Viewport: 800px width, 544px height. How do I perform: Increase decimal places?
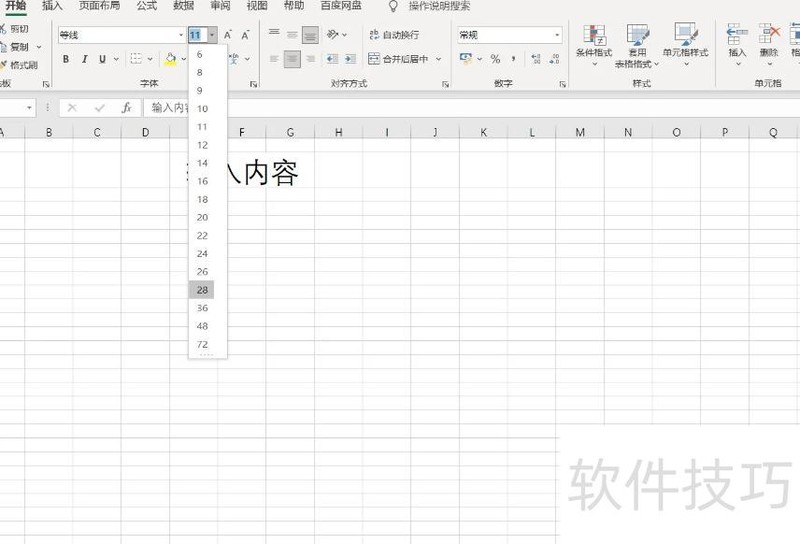tap(536, 59)
